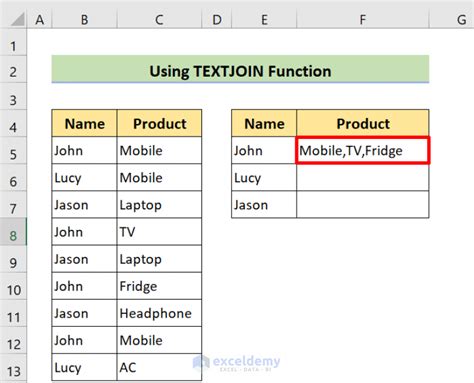Screen dimensions: 474x383
Task: Select cell C5 containing Mobile
Action: [159, 150]
